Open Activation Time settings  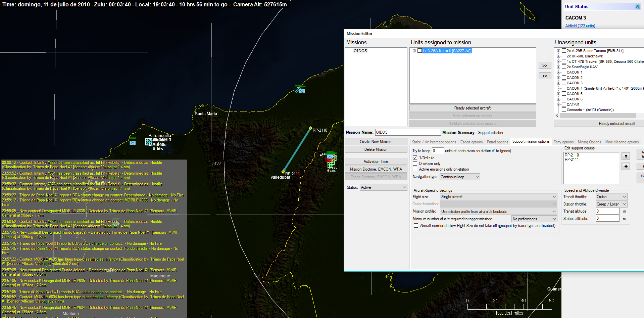tap(376, 162)
